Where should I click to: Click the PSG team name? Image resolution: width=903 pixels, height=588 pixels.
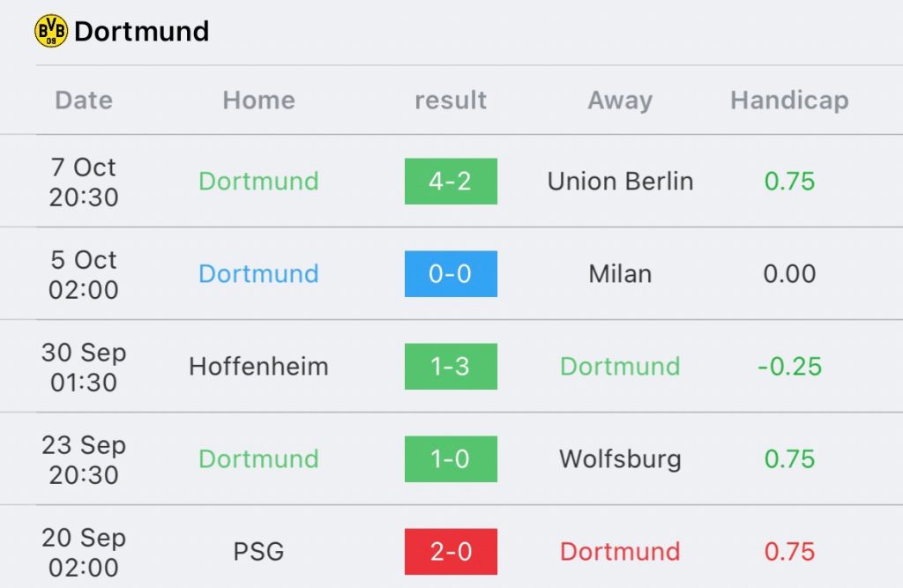[258, 552]
